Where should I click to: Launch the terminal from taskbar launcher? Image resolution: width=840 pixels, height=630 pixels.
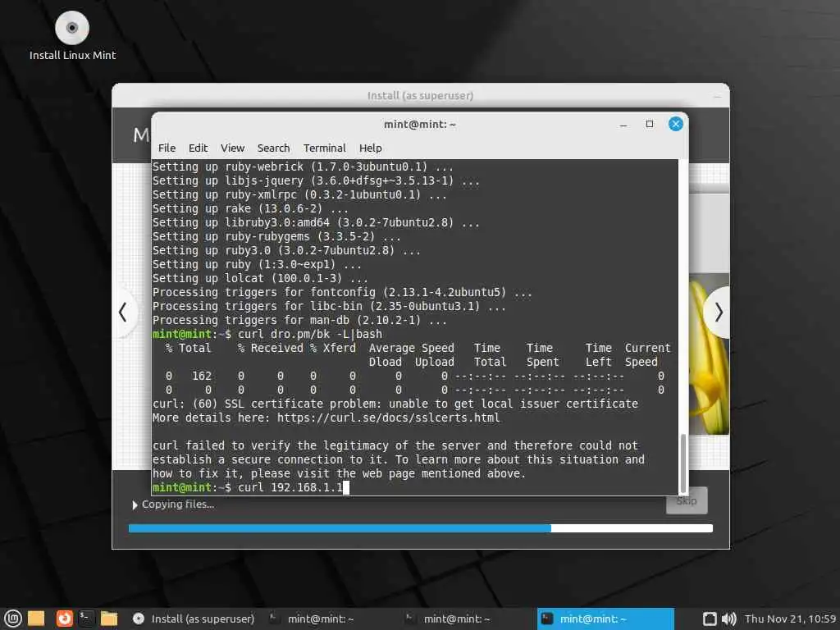[86, 619]
